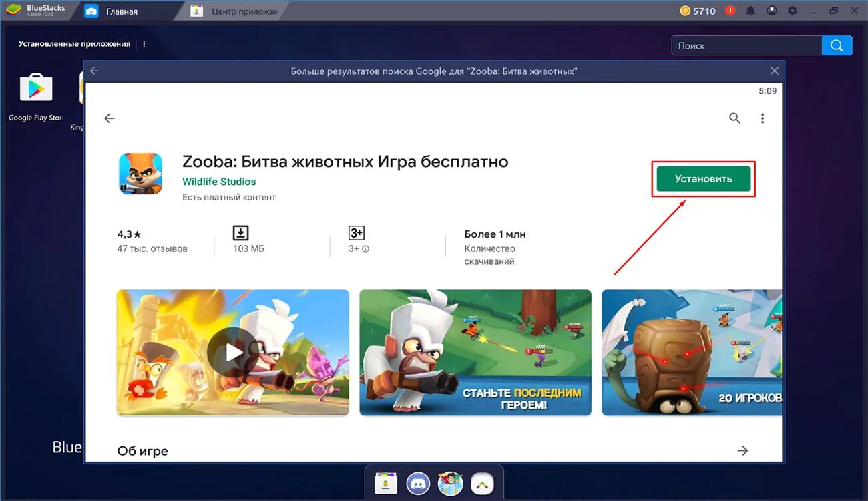The image size is (868, 501).
Task: Click the BlueStacks logo icon
Action: click(x=12, y=11)
